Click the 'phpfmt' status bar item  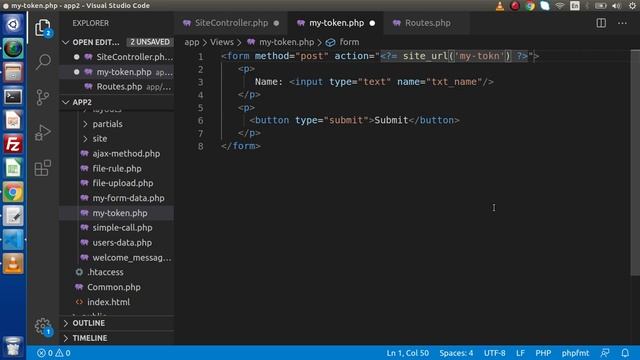tap(575, 353)
